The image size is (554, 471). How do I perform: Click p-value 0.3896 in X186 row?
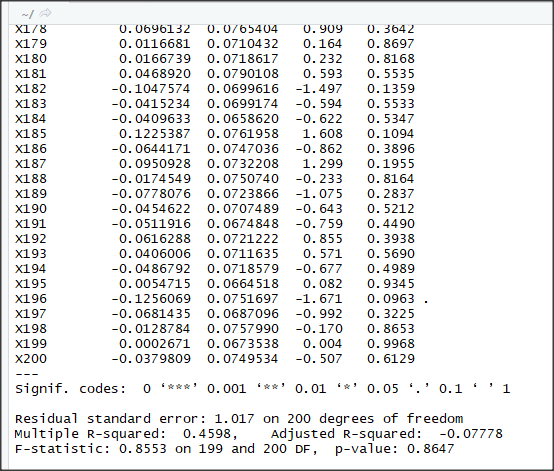coord(391,149)
